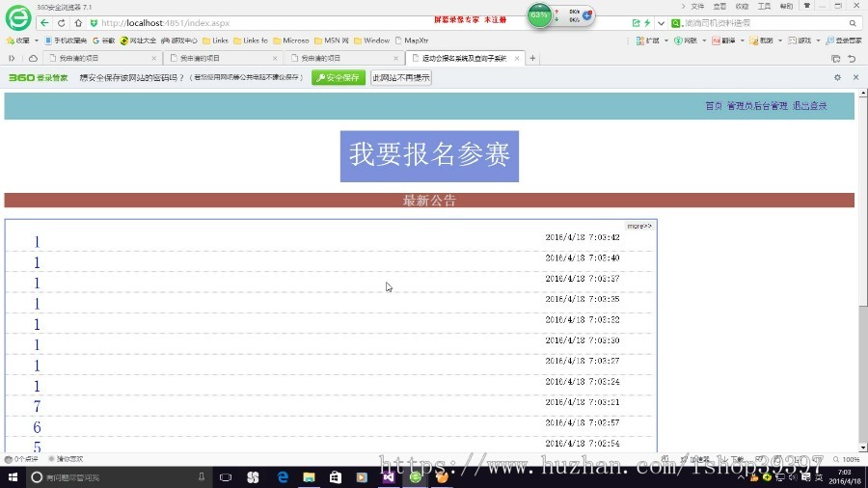Click the green secure save button
The width and height of the screenshot is (868, 488).
(x=339, y=78)
